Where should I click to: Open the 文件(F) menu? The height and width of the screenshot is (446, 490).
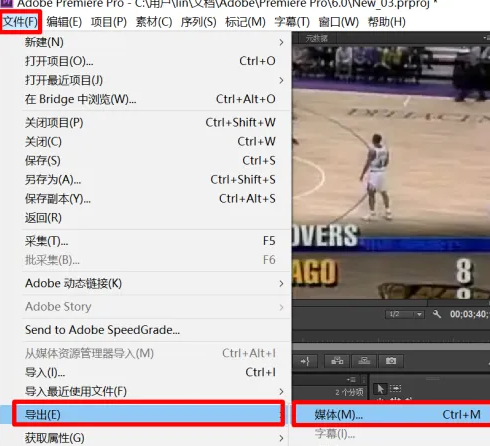20,22
